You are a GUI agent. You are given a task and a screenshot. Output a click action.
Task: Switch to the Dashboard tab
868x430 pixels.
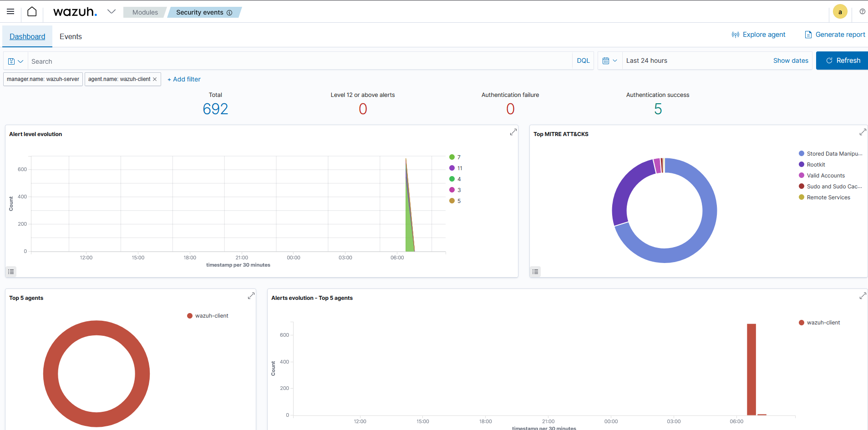click(27, 36)
